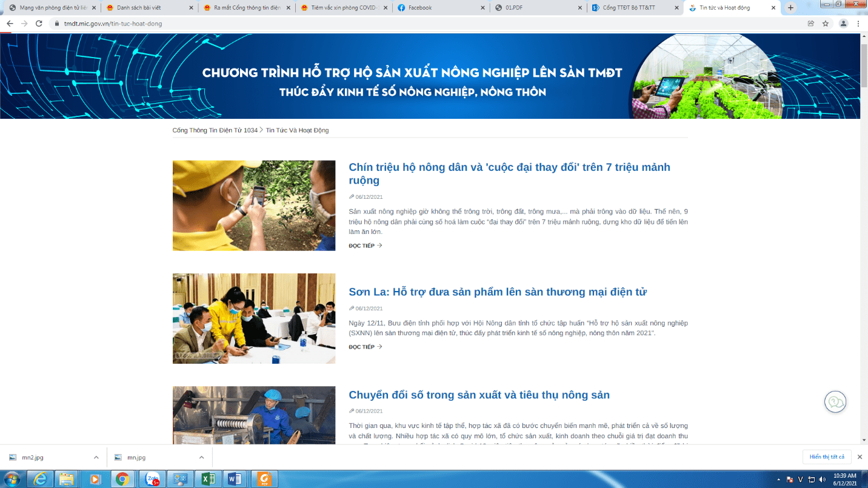This screenshot has height=488, width=868.
Task: Close the downloads bar
Action: tap(860, 457)
